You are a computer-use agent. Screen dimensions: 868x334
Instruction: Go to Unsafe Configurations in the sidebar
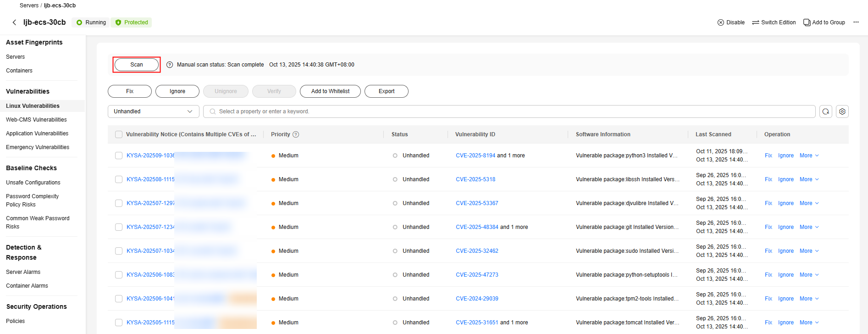(33, 183)
